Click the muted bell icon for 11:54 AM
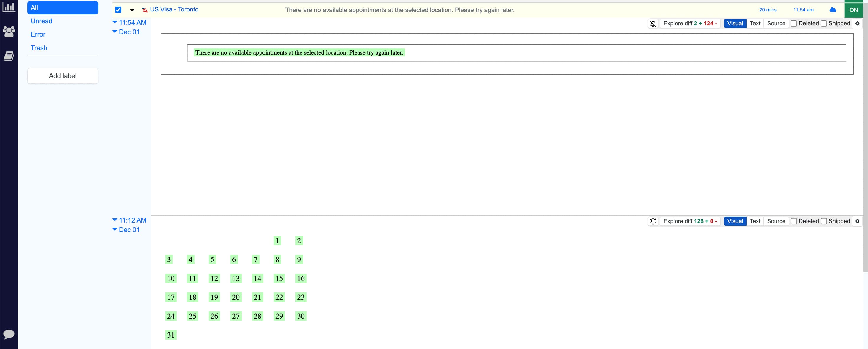This screenshot has height=349, width=868. [653, 24]
